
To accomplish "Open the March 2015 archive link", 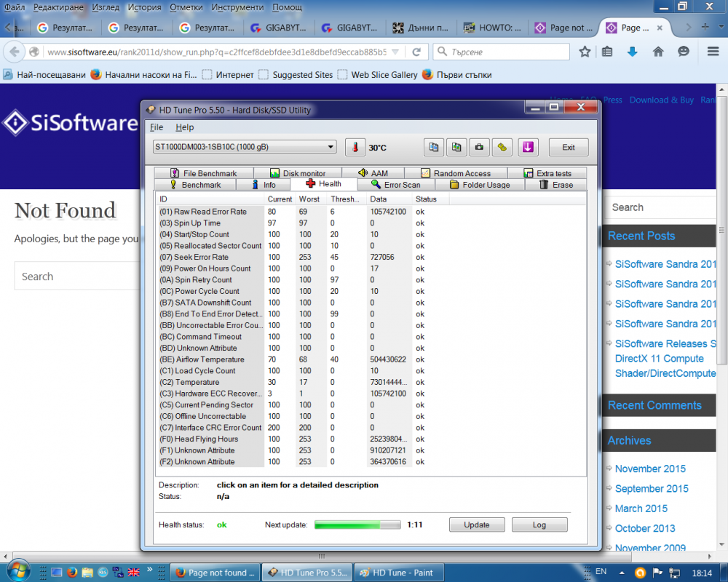I will 641,509.
